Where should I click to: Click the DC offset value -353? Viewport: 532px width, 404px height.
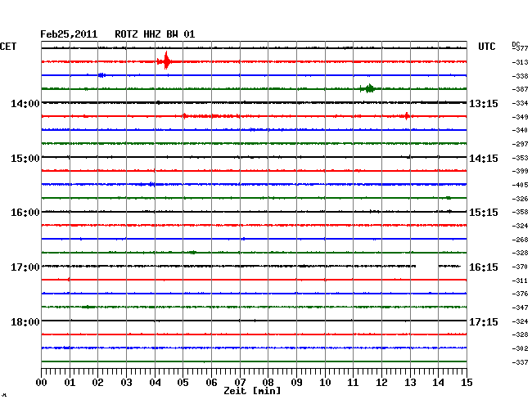click(520, 158)
